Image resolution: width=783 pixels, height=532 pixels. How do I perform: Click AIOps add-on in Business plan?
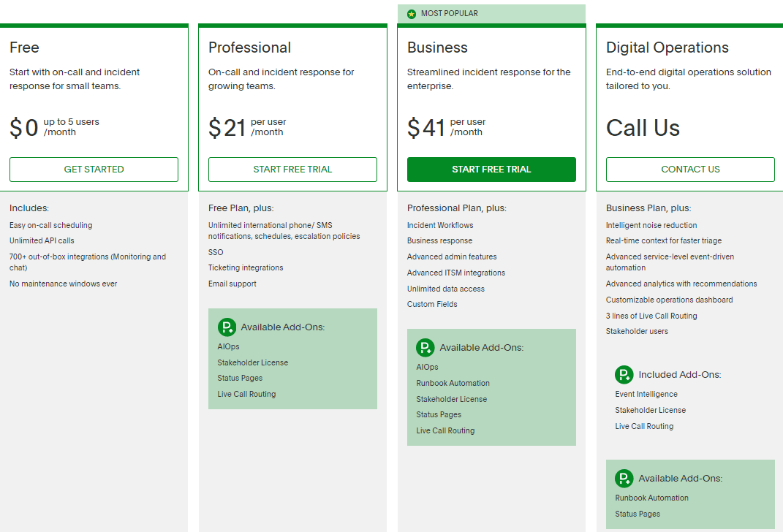[x=427, y=368]
